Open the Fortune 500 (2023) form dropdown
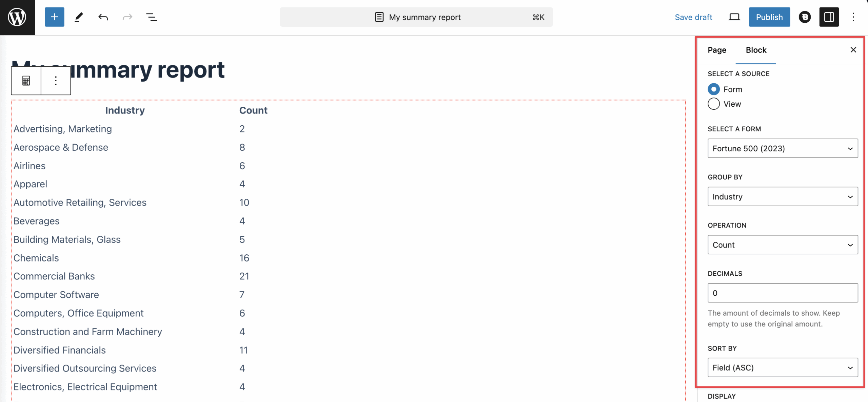The image size is (868, 402). click(x=783, y=148)
